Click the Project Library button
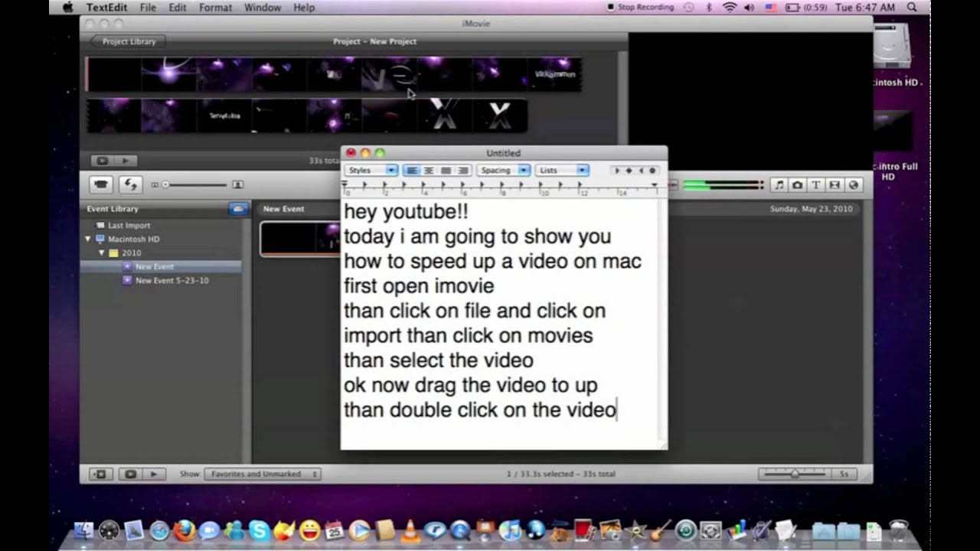Viewport: 980px width, 551px height. [x=127, y=41]
